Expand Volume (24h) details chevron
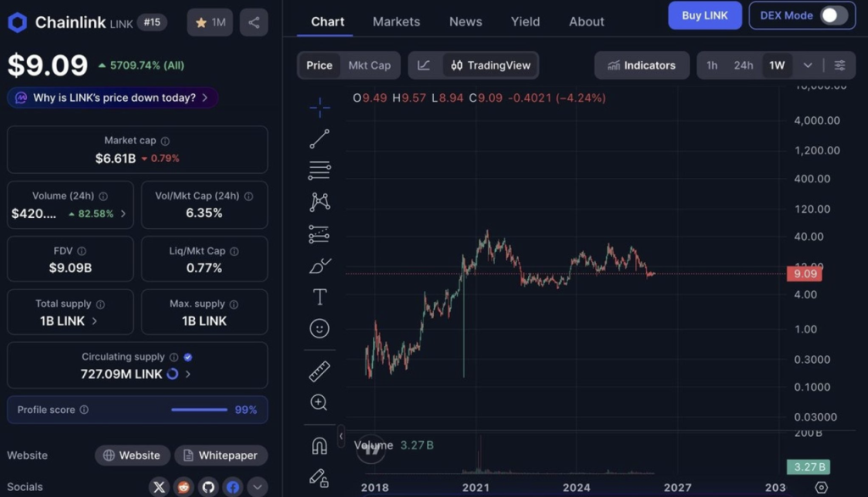 (123, 214)
